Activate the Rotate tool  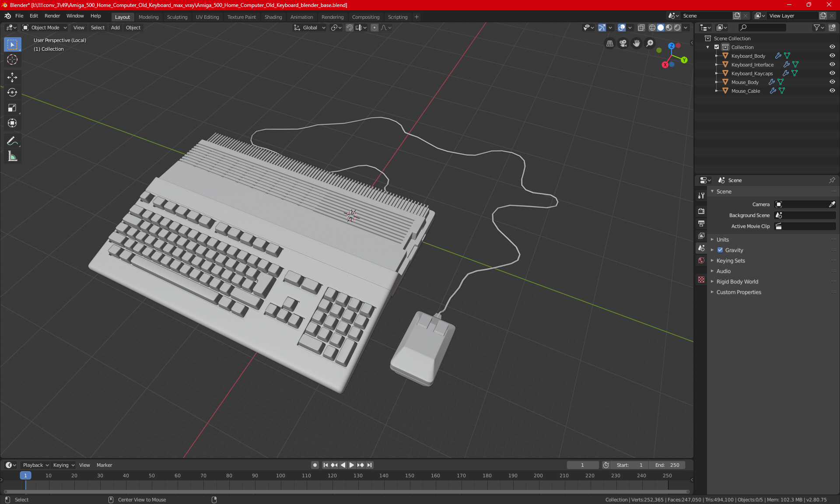12,92
